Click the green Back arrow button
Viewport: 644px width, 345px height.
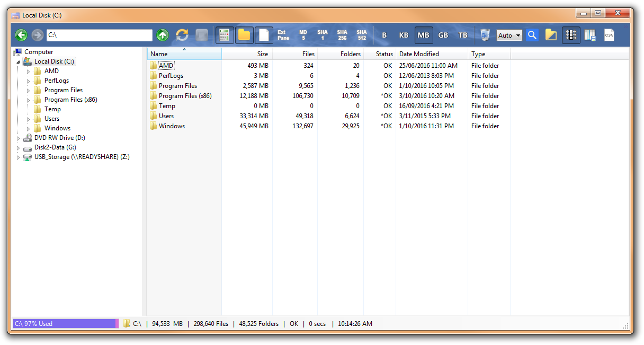click(21, 35)
